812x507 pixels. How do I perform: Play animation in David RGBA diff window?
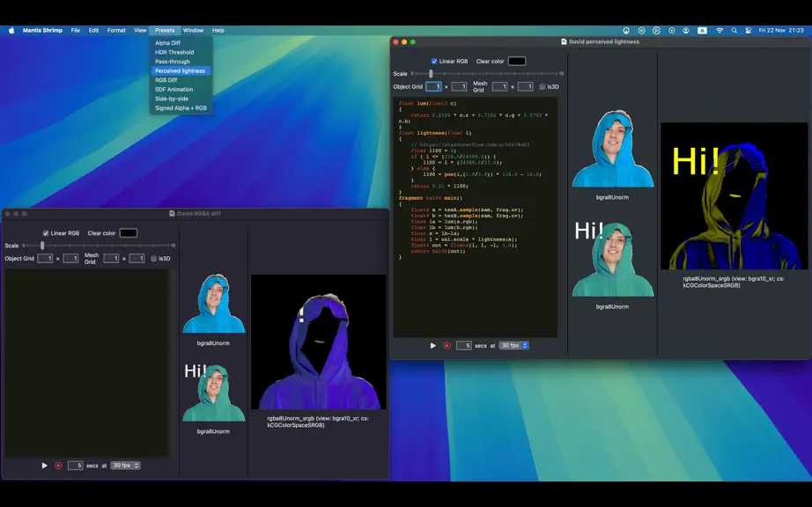tap(45, 466)
